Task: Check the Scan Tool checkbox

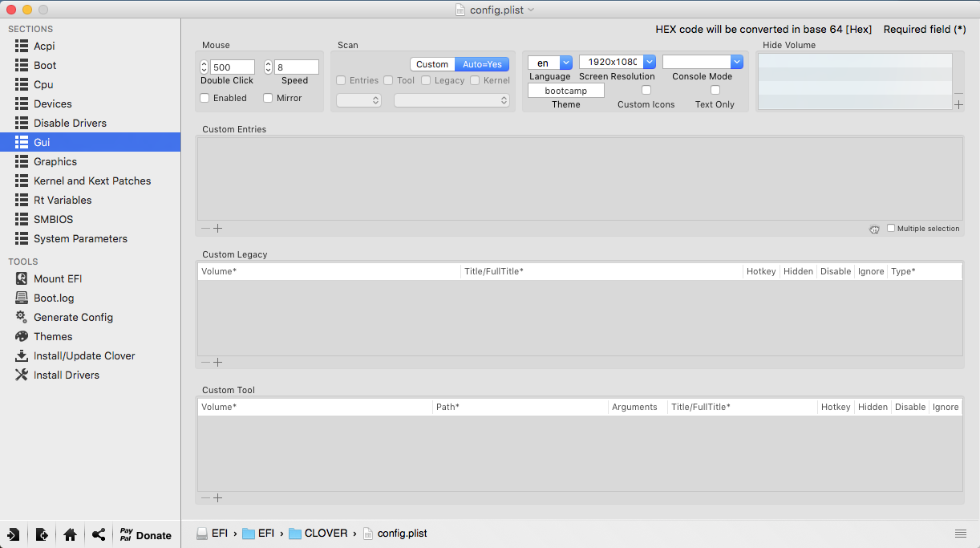Action: 388,80
